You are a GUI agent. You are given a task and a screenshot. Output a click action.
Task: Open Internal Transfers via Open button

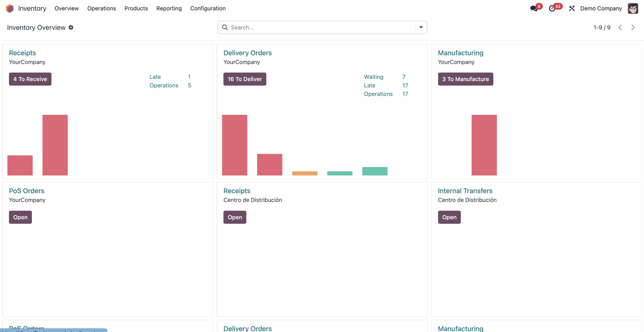click(x=449, y=217)
